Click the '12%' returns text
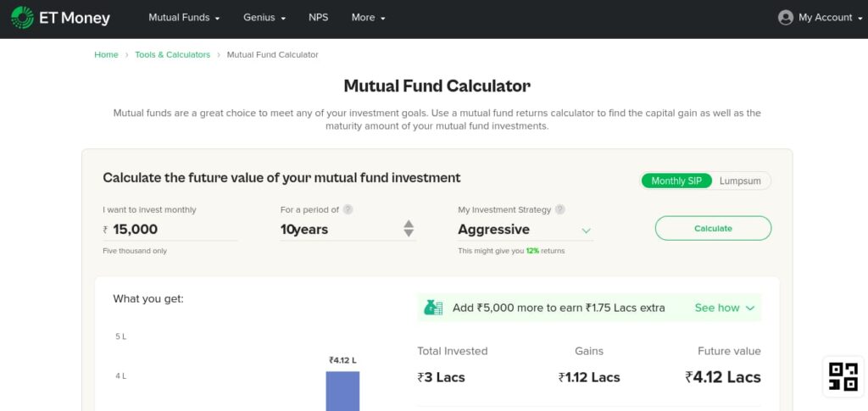 [532, 251]
